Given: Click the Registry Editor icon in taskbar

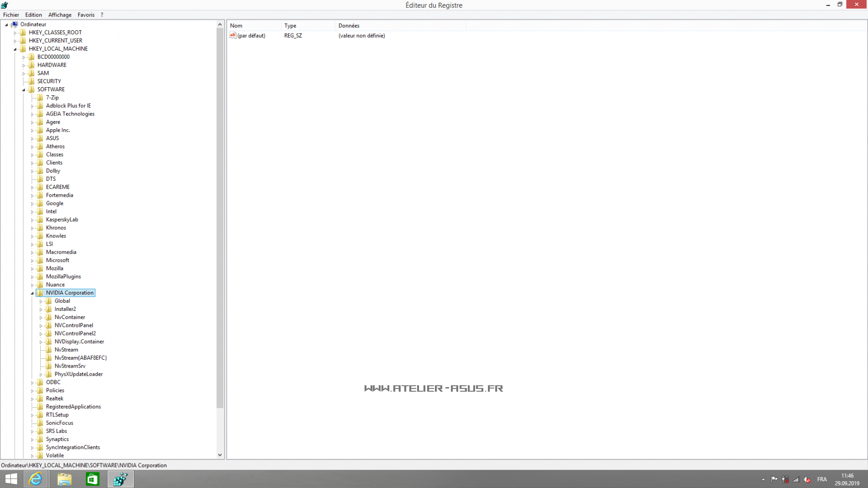Looking at the screenshot, I should point(121,479).
